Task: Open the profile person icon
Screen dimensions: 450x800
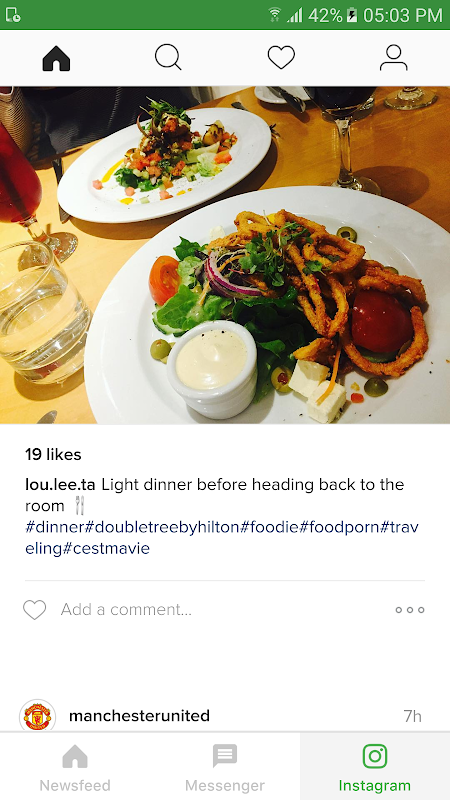Action: tap(393, 57)
